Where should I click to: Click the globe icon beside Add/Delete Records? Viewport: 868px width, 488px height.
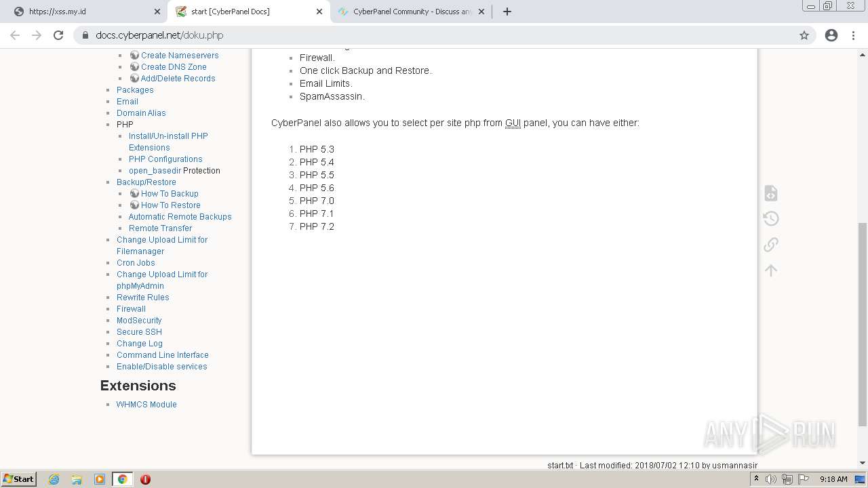pyautogui.click(x=134, y=78)
